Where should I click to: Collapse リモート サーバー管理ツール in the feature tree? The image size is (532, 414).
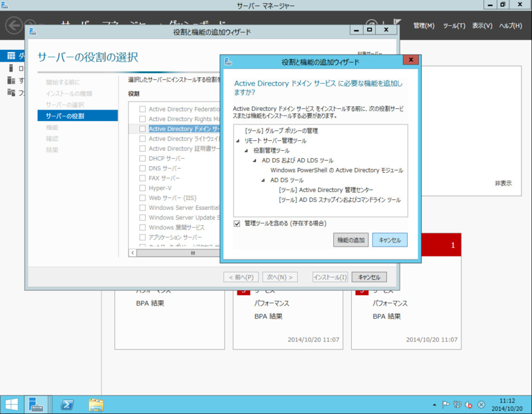[x=237, y=141]
